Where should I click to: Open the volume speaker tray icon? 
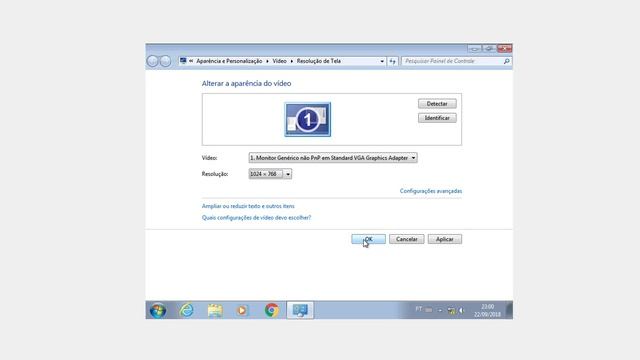pyautogui.click(x=461, y=311)
